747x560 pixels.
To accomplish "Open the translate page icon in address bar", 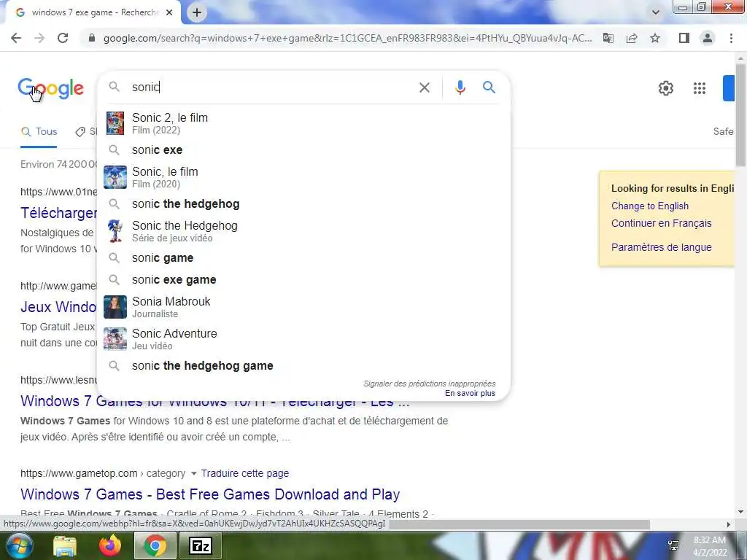I will click(608, 38).
